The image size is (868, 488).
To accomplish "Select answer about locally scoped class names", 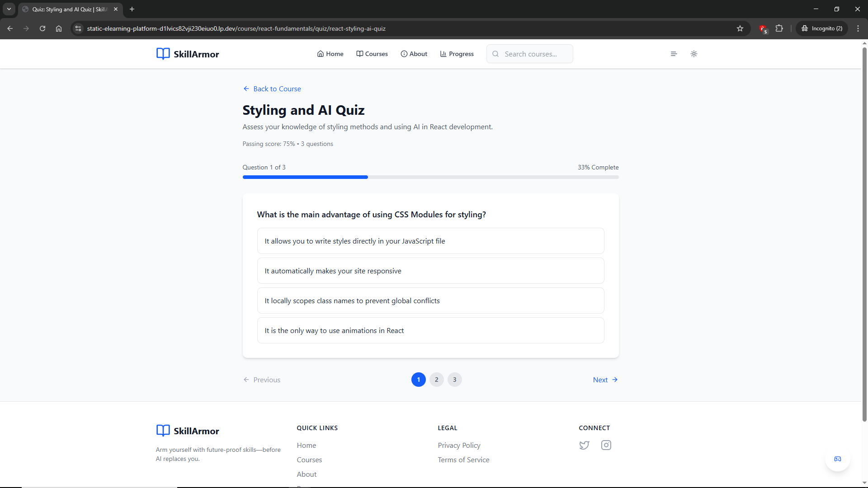I will tap(430, 300).
